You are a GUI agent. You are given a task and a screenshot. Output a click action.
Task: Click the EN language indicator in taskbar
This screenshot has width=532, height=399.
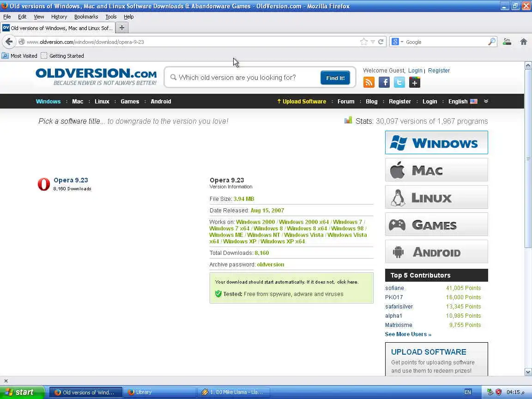coord(467,392)
